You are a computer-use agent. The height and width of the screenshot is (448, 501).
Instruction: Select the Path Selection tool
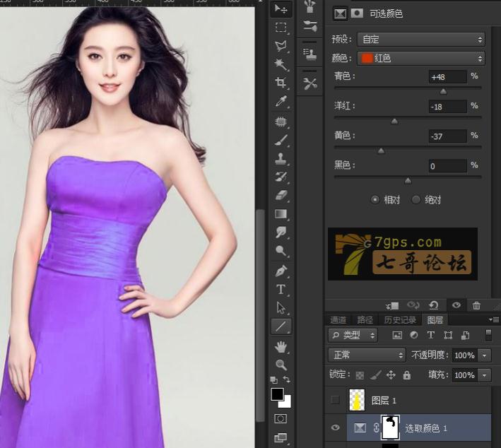click(x=281, y=308)
